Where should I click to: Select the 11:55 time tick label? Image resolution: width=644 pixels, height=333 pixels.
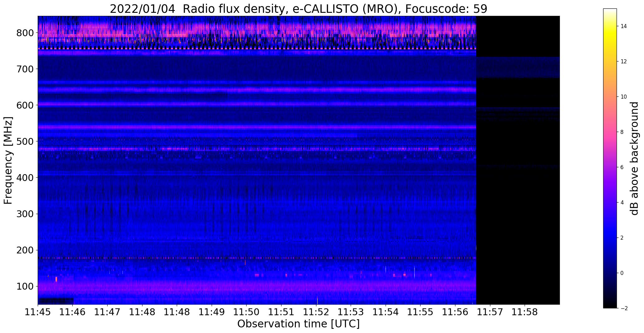tap(421, 312)
